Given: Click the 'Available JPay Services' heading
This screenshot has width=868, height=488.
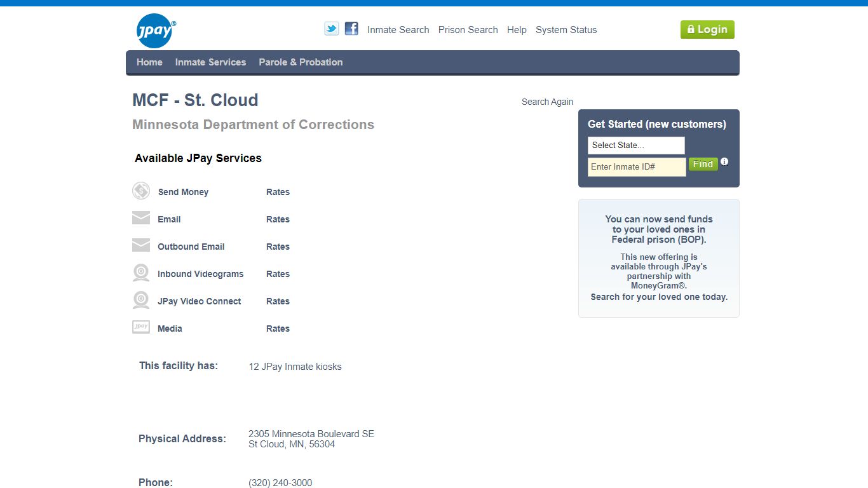Looking at the screenshot, I should coord(198,158).
